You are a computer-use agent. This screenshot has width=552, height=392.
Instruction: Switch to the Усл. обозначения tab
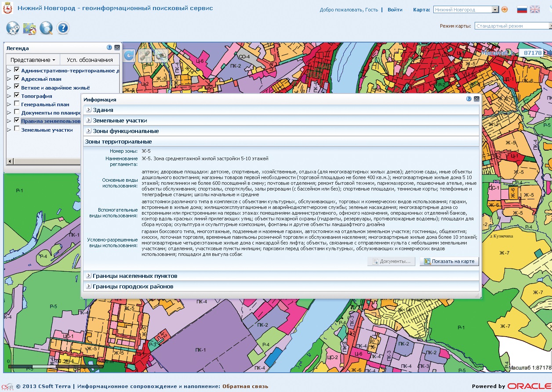coord(90,60)
